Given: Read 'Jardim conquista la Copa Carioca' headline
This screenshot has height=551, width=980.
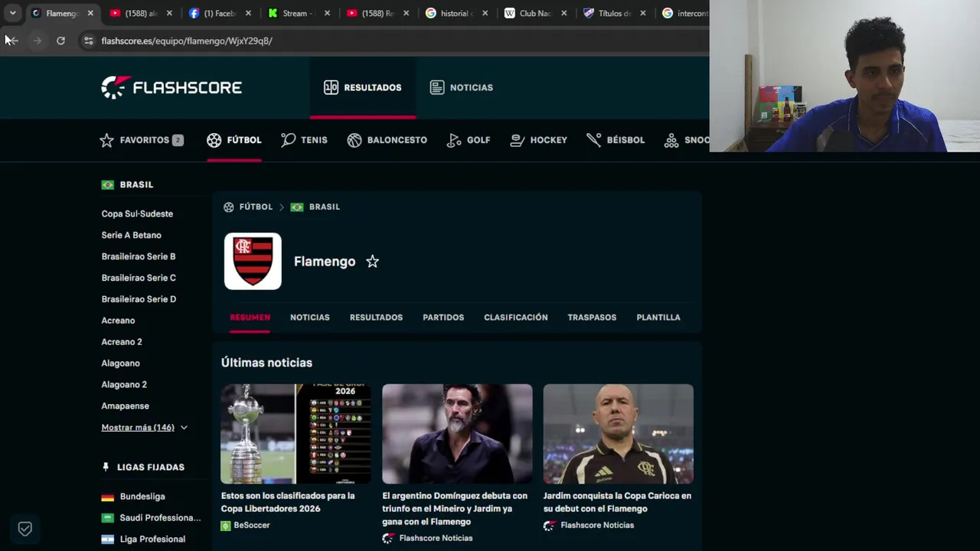Looking at the screenshot, I should click(617, 502).
